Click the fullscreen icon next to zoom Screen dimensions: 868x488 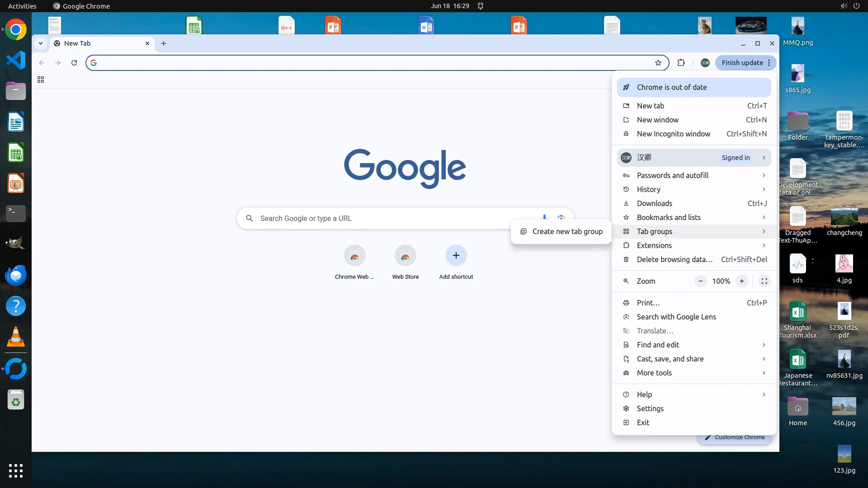[764, 281]
